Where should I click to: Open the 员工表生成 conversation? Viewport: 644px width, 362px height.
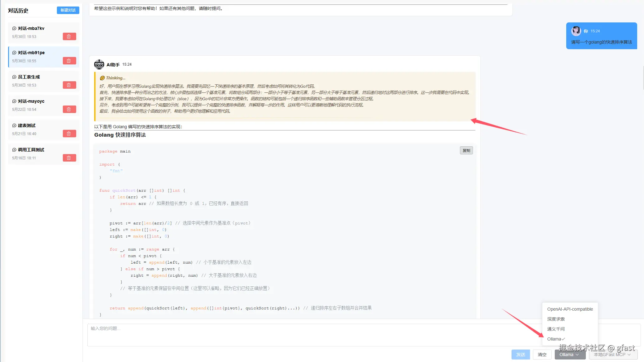tap(29, 77)
